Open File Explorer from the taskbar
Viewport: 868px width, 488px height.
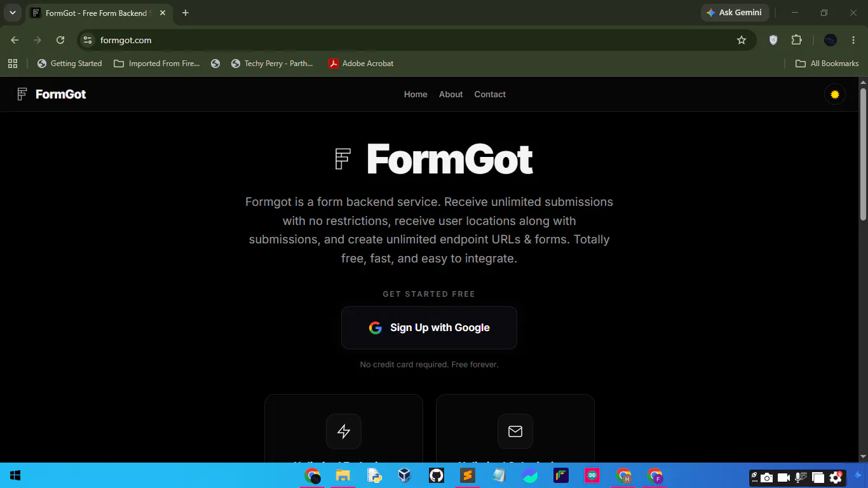point(343,475)
